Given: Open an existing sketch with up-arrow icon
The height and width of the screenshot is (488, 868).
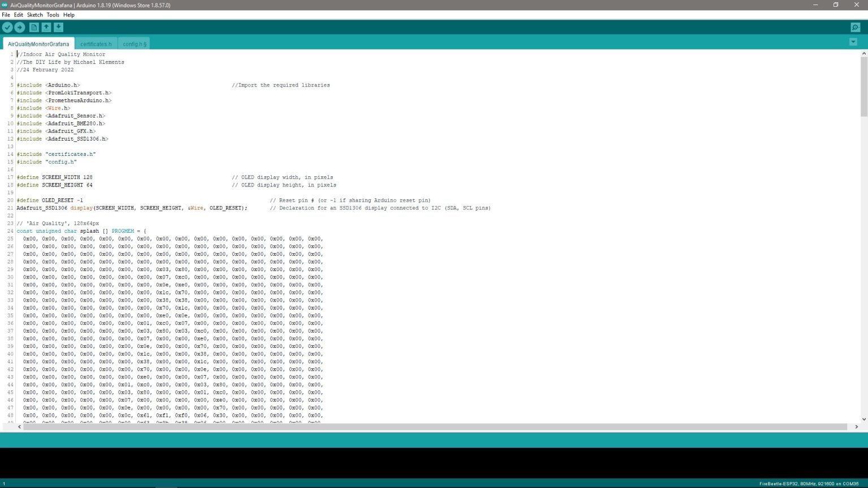Looking at the screenshot, I should coord(46,27).
